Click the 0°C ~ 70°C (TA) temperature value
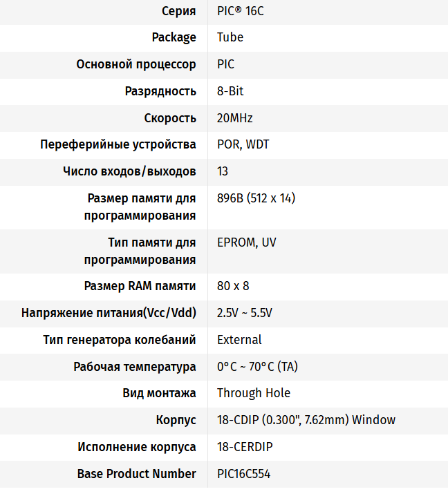Screen dimensions: 448x496 coord(257,367)
